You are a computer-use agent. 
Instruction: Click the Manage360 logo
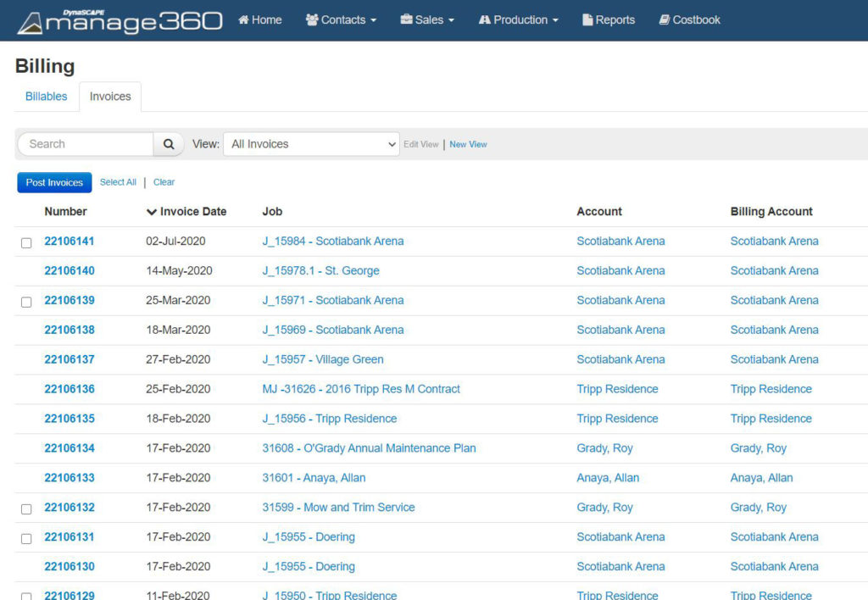(120, 21)
